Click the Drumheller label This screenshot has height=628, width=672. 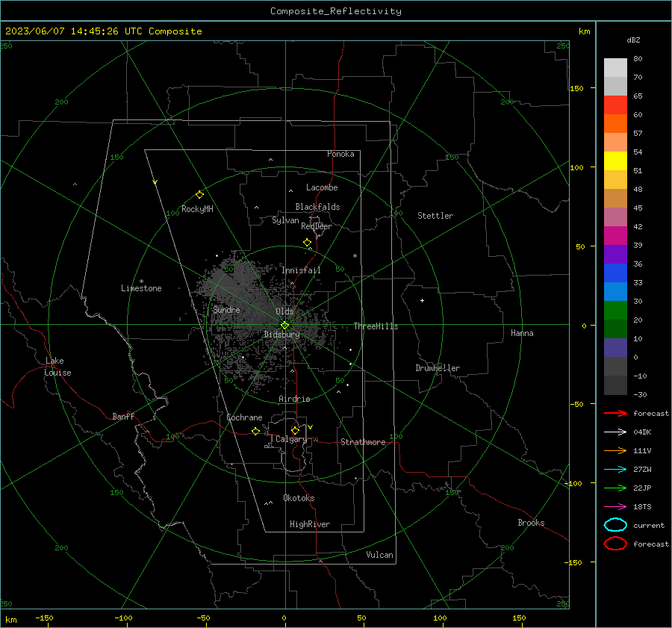[x=438, y=368]
